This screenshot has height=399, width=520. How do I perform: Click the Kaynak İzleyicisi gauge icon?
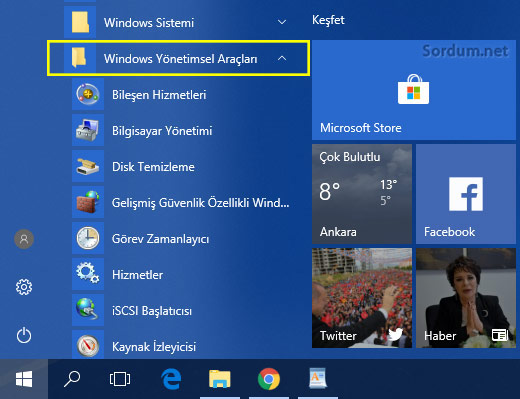[x=88, y=346]
